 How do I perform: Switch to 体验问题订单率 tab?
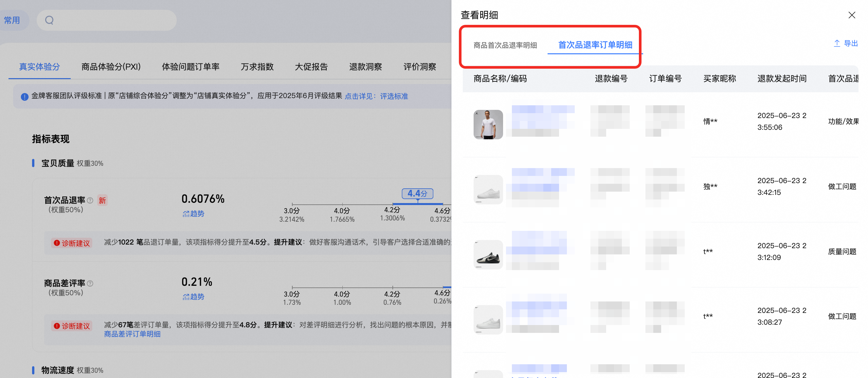pos(190,67)
